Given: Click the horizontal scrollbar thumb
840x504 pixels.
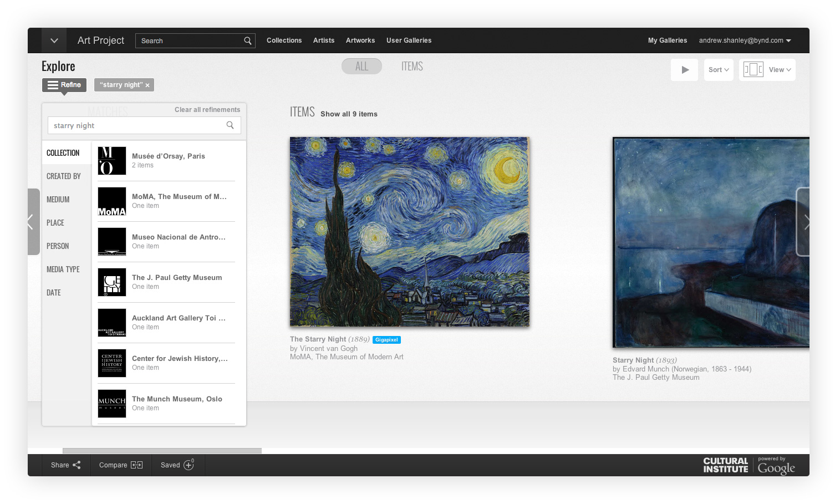Looking at the screenshot, I should pos(162,451).
